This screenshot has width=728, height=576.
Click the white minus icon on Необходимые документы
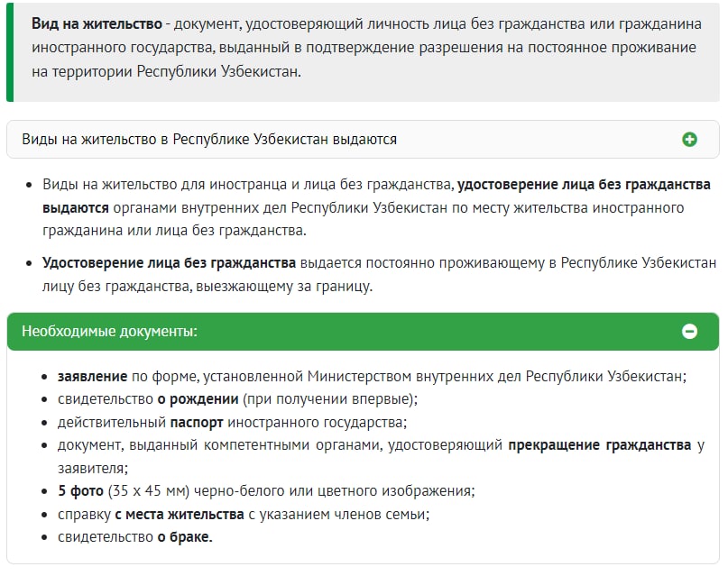690,332
